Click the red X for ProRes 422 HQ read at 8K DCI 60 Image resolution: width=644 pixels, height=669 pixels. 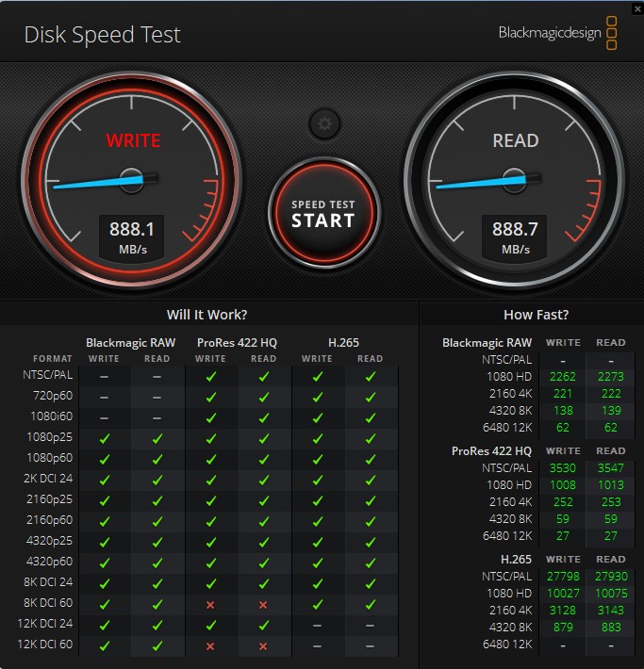coord(264,603)
